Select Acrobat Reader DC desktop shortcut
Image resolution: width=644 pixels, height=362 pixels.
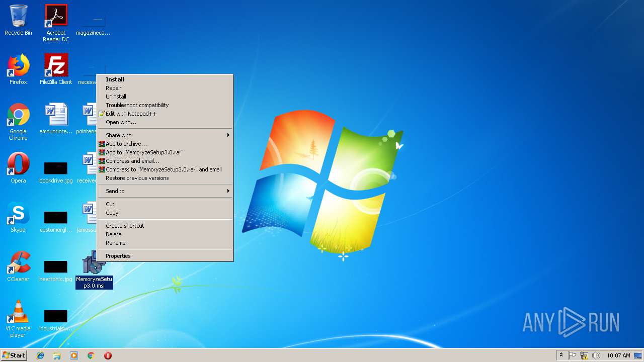[x=56, y=23]
